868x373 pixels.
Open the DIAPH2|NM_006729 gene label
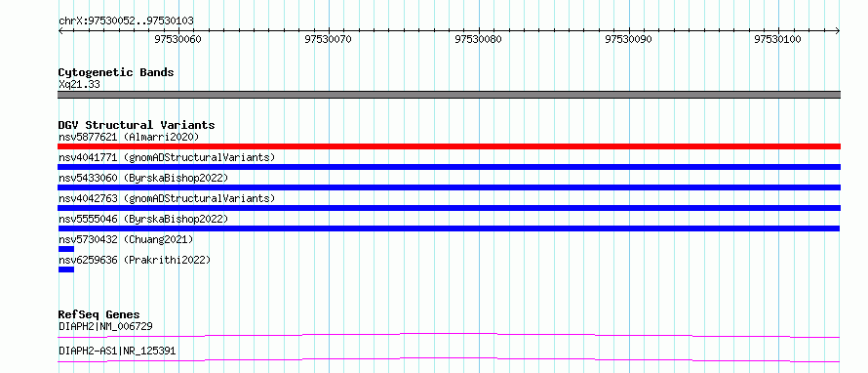[105, 326]
